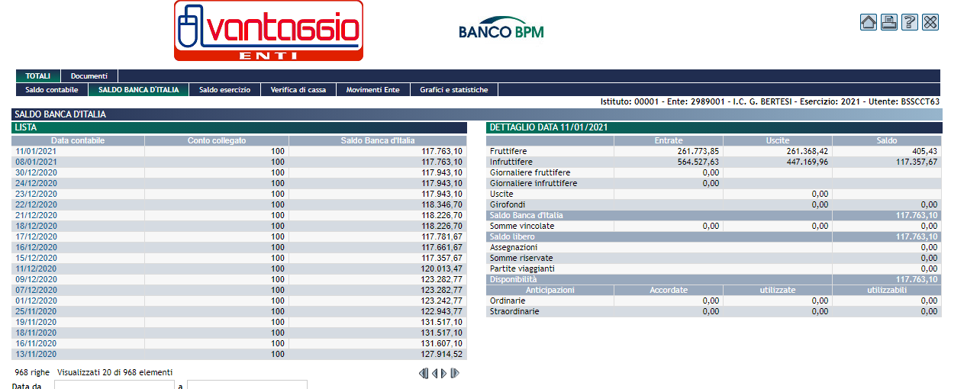Click the Data contabile column header

click(78, 140)
